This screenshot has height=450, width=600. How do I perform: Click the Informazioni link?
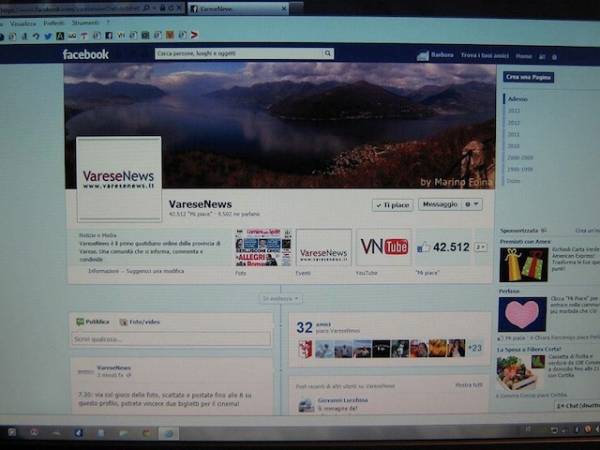click(x=103, y=271)
